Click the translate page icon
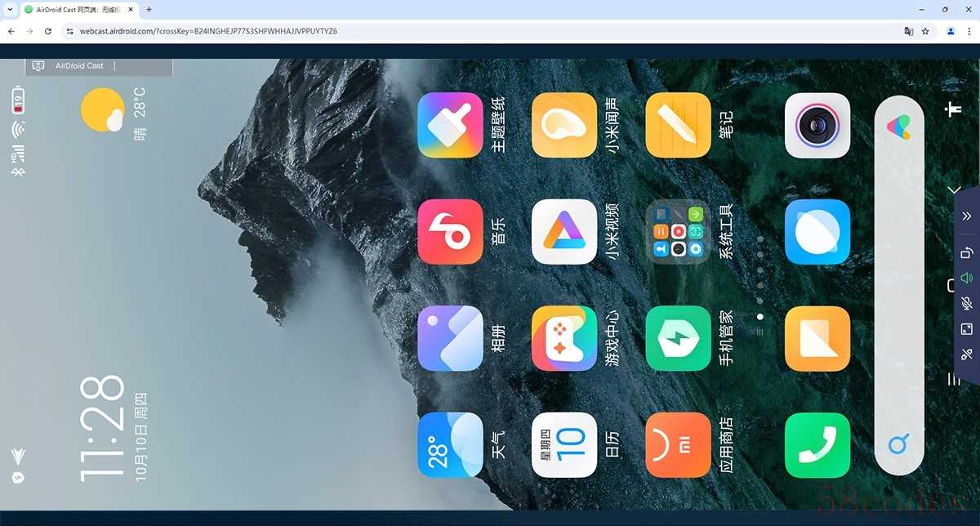 coord(908,31)
